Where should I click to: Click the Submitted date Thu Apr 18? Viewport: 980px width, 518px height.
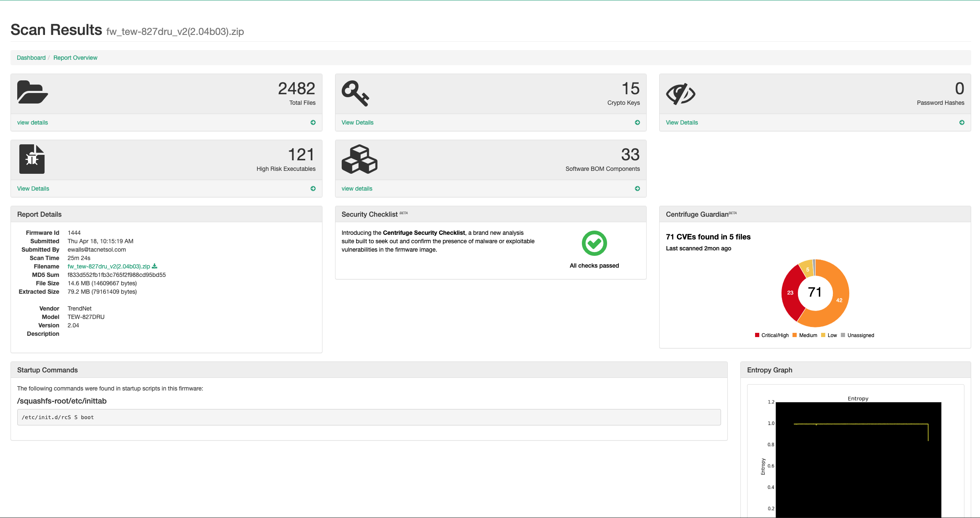tap(100, 241)
